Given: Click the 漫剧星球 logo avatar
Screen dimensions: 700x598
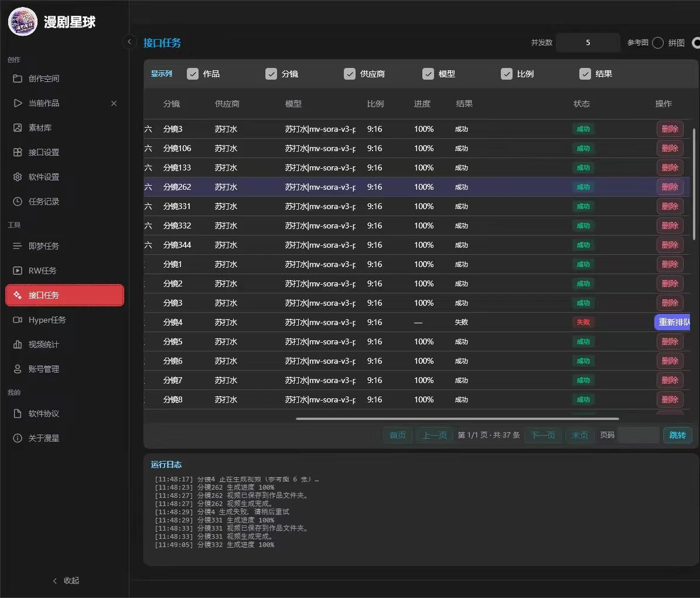Looking at the screenshot, I should (22, 22).
